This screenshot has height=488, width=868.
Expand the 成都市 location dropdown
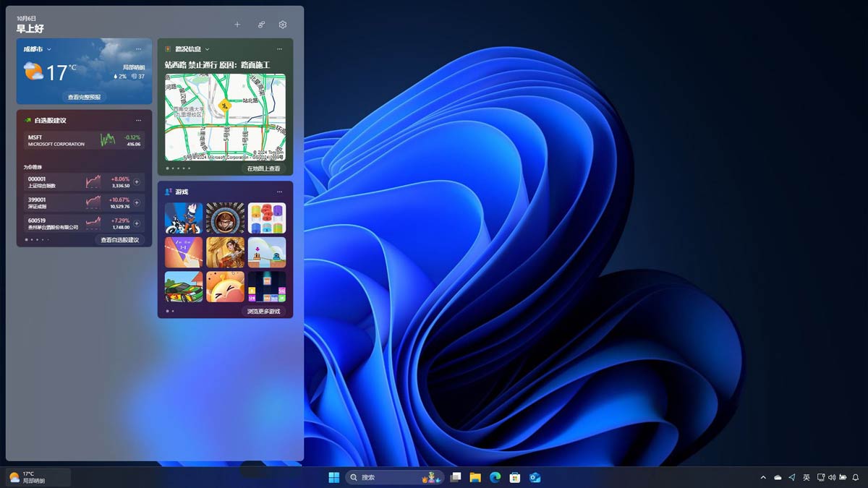(x=49, y=49)
